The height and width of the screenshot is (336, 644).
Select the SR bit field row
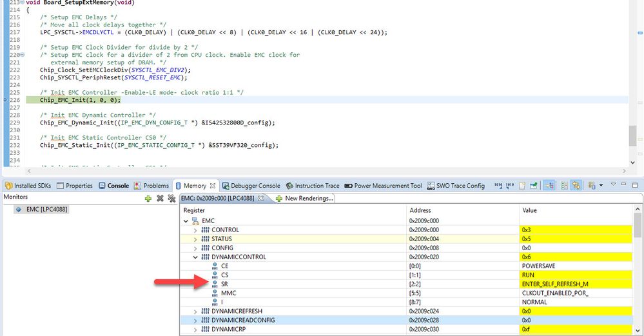coord(407,284)
